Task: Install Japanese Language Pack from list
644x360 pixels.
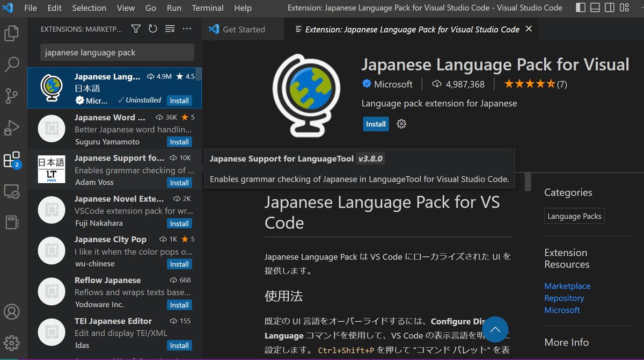Action: (179, 100)
